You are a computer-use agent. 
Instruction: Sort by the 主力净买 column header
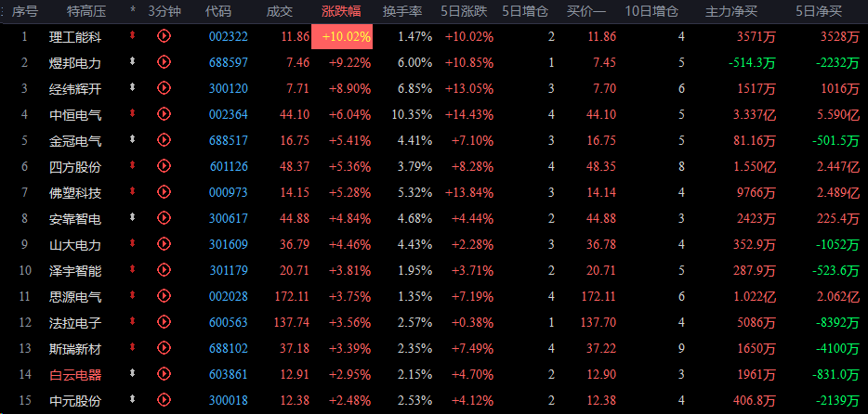730,11
